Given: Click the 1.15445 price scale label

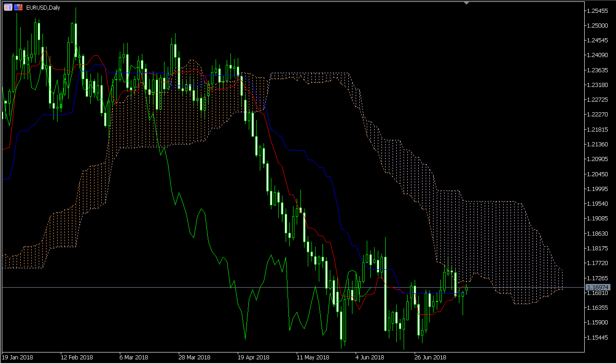Looking at the screenshot, I should coord(597,337).
